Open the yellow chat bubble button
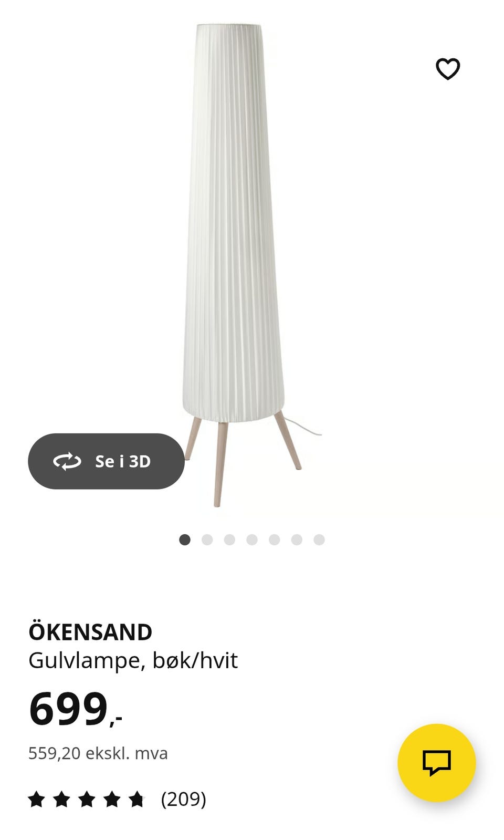Screen dimensions: 504x840 click(x=437, y=763)
